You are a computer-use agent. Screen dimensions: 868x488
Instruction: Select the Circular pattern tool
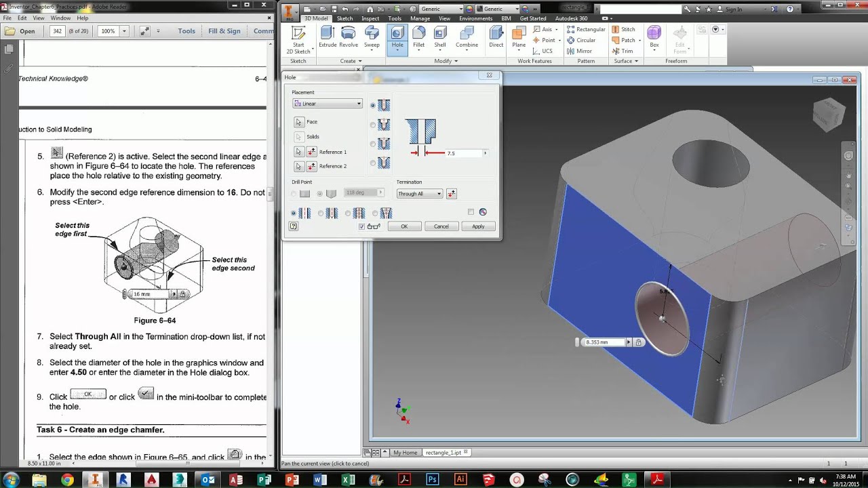pos(581,40)
